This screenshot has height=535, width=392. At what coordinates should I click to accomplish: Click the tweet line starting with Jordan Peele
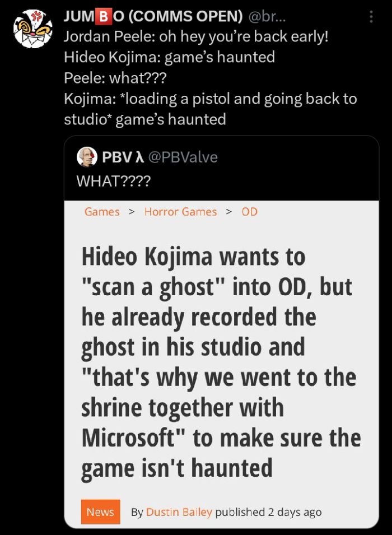tap(196, 37)
